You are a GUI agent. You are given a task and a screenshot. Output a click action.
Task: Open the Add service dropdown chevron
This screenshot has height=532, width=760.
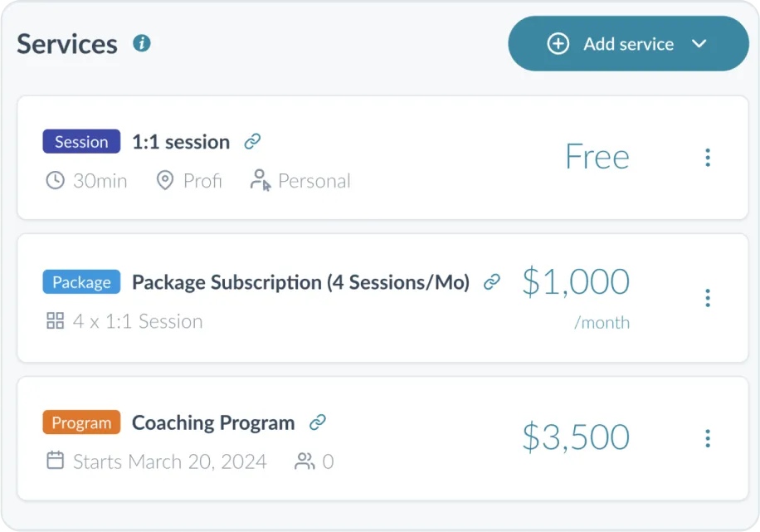[699, 43]
